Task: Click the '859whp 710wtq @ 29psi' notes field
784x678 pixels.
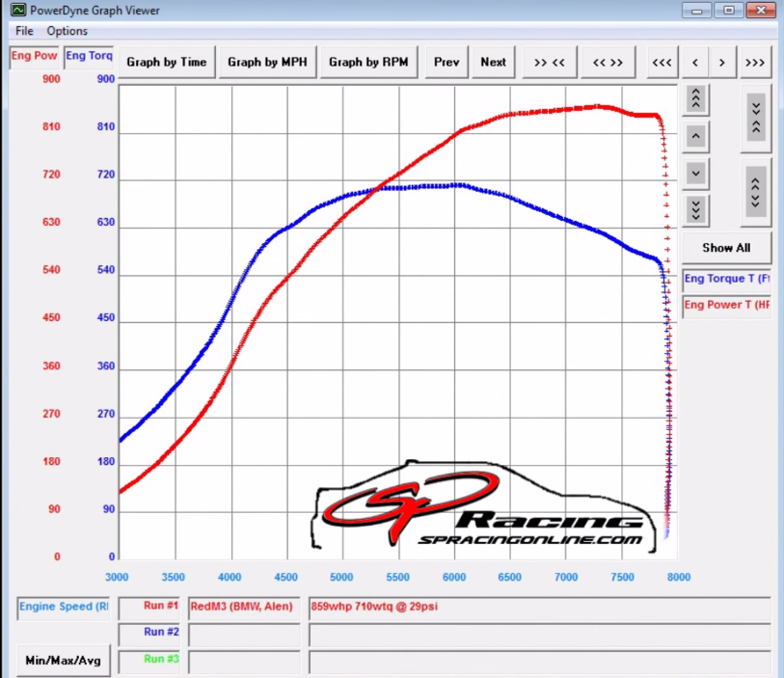Action: 540,608
